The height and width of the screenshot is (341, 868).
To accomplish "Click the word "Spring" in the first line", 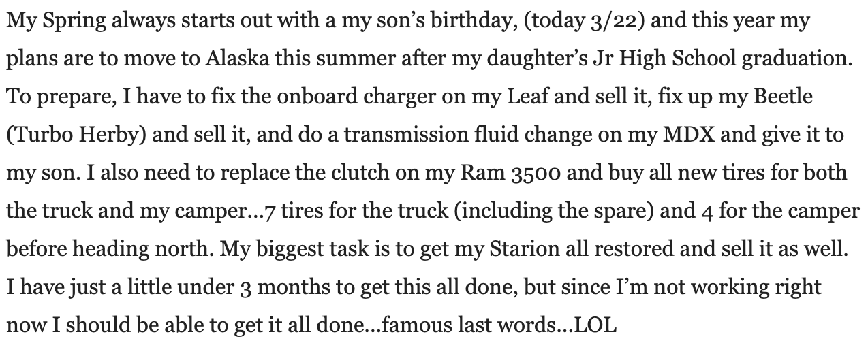I will (65, 20).
